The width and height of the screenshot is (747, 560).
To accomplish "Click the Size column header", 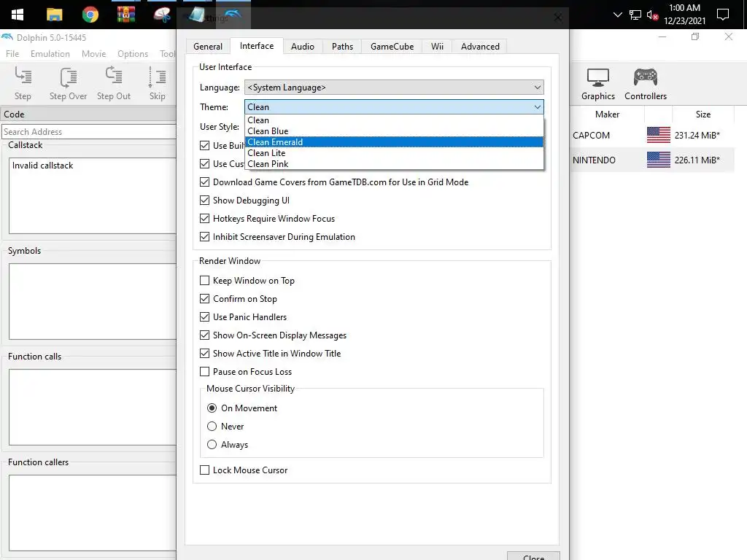I will click(x=703, y=114).
